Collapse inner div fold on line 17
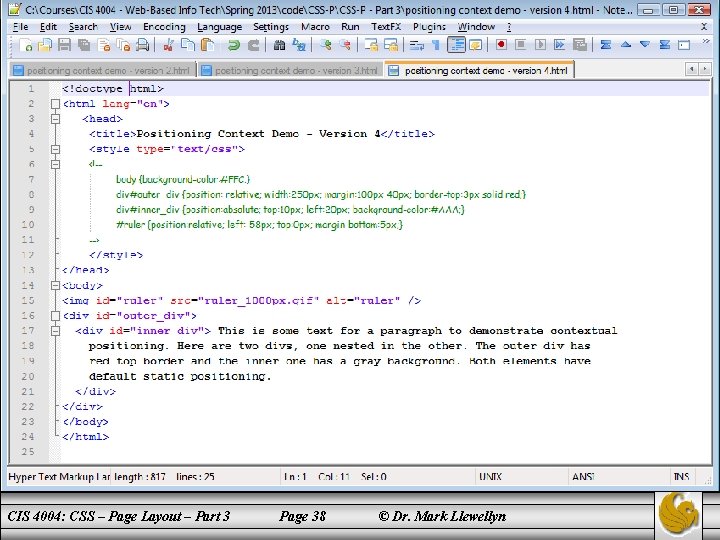The width and height of the screenshot is (720, 540). point(55,331)
